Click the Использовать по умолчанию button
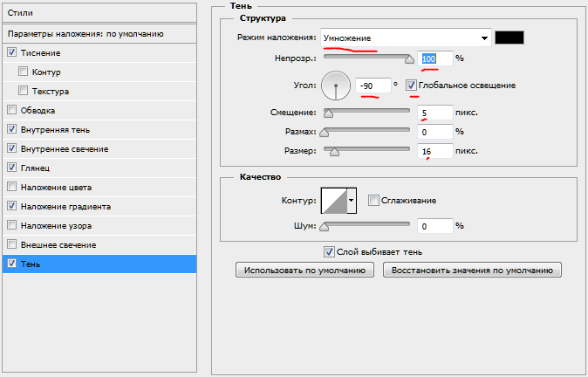This screenshot has width=588, height=377. coord(304,271)
